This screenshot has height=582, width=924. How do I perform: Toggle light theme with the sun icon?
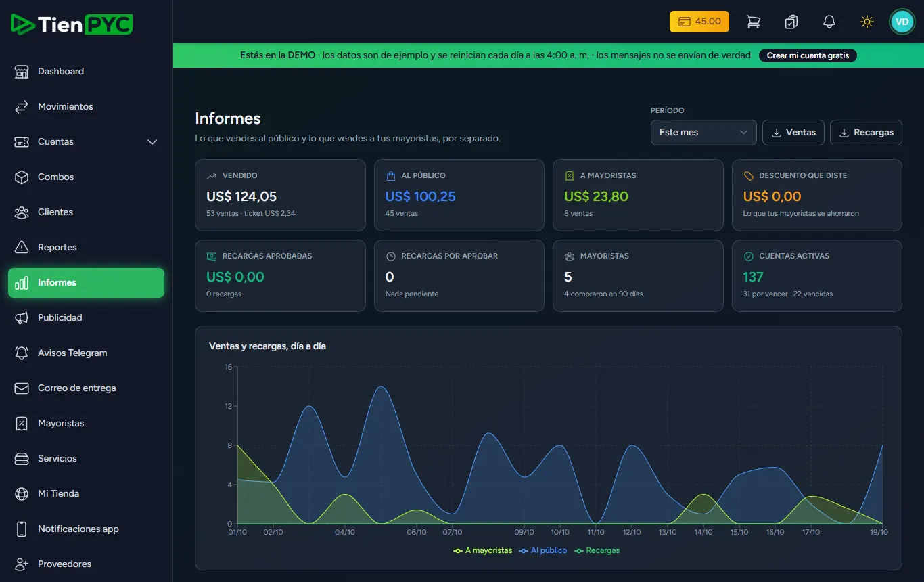867,22
